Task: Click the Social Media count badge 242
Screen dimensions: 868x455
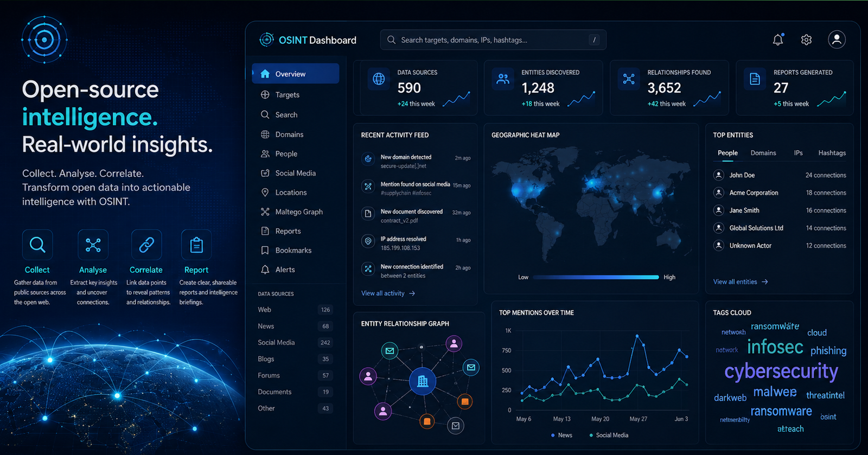Action: pos(325,343)
